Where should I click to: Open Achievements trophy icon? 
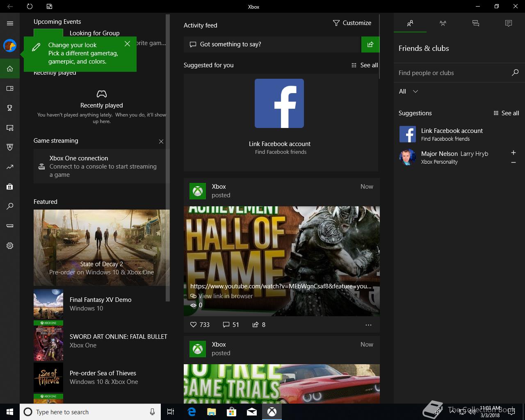coord(10,108)
